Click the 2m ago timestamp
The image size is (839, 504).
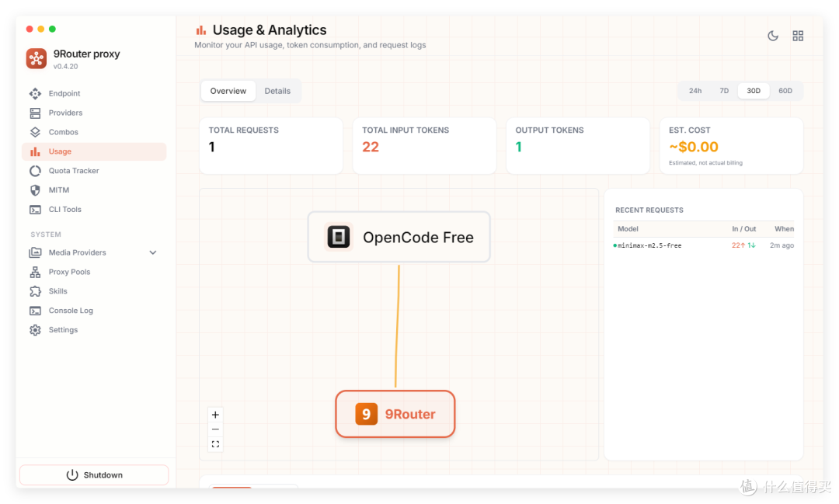tap(782, 245)
